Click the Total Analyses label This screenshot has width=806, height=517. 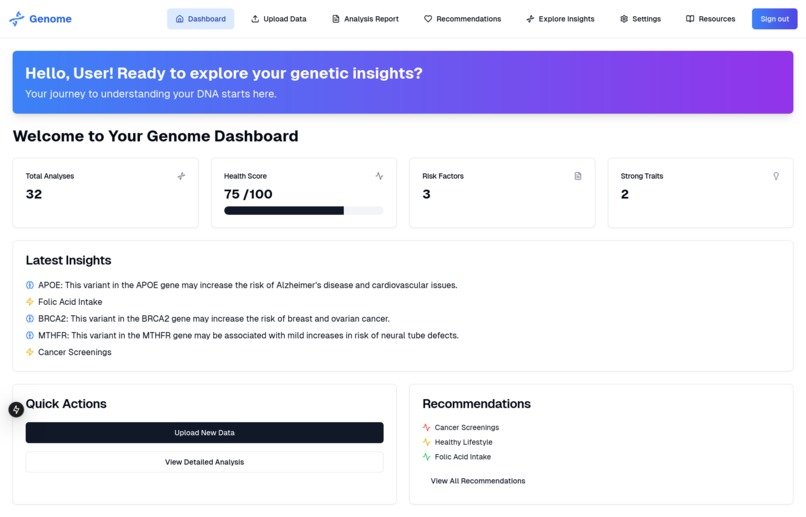[50, 176]
